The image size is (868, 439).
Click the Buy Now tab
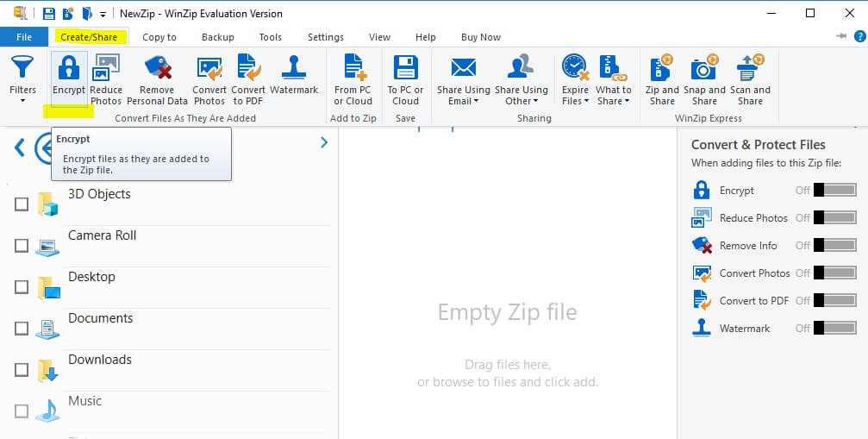480,37
